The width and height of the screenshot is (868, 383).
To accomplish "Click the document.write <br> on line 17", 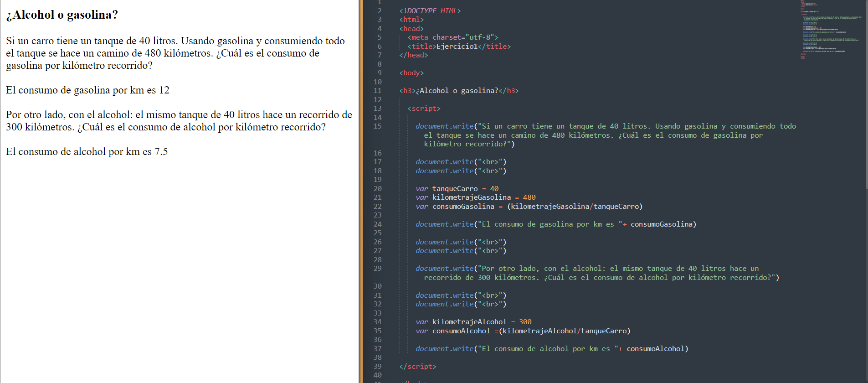I will click(461, 162).
